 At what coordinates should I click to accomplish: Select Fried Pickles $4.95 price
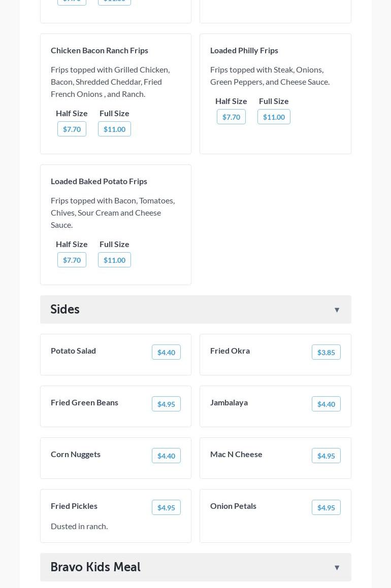(x=166, y=508)
